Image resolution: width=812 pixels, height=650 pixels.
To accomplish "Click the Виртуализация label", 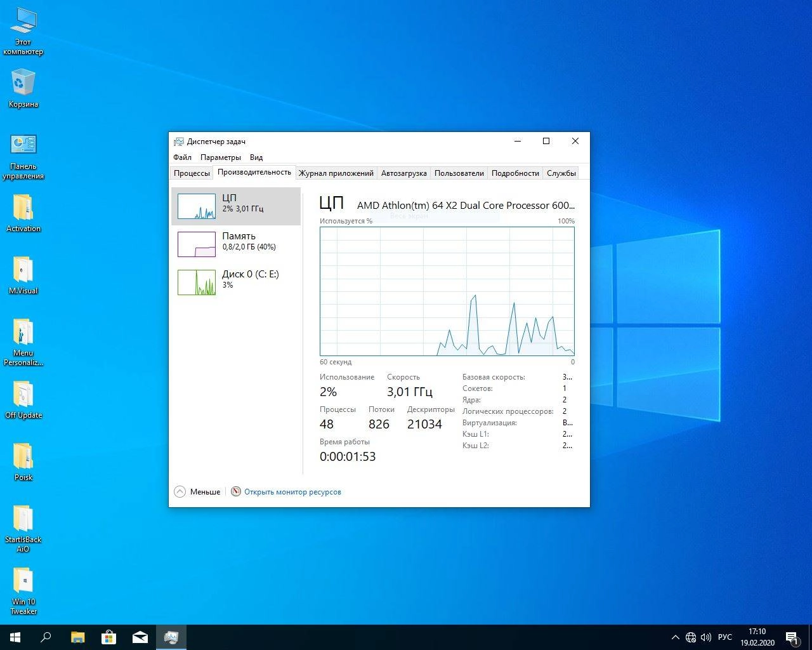I will (490, 423).
